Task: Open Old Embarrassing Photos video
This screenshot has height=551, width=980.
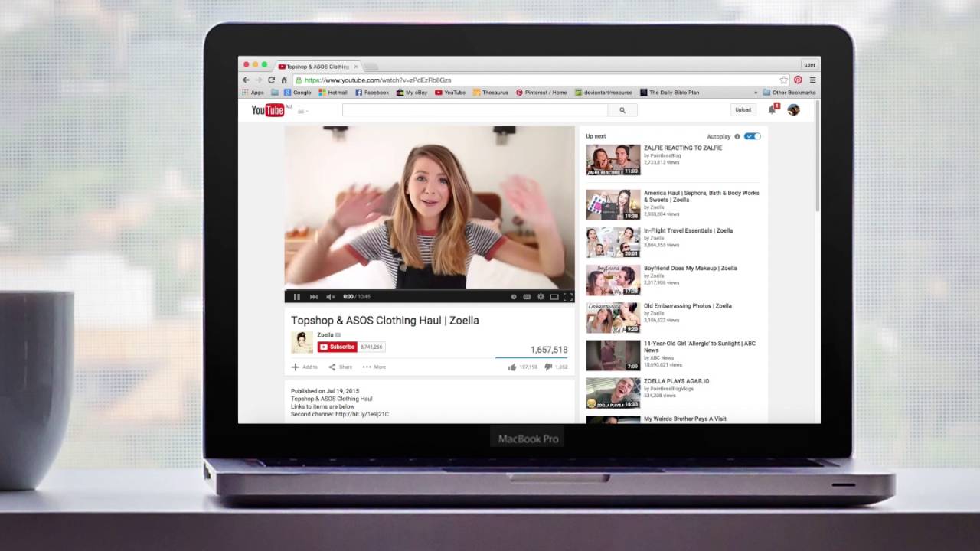Action: (688, 306)
